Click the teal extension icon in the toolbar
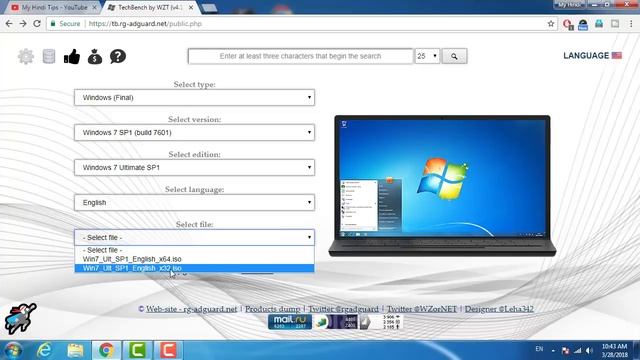This screenshot has width=640, height=360. coord(599,24)
